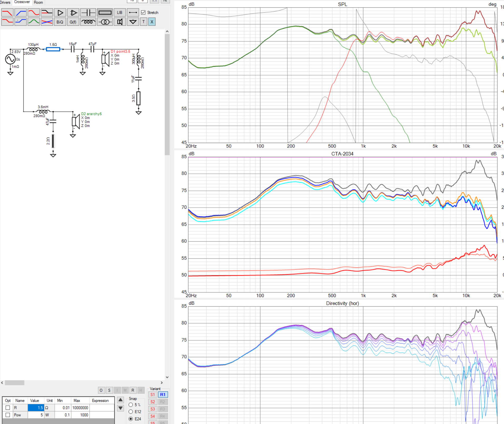Click the BiQ biquad filter button
The height and width of the screenshot is (424, 504).
[x=60, y=22]
